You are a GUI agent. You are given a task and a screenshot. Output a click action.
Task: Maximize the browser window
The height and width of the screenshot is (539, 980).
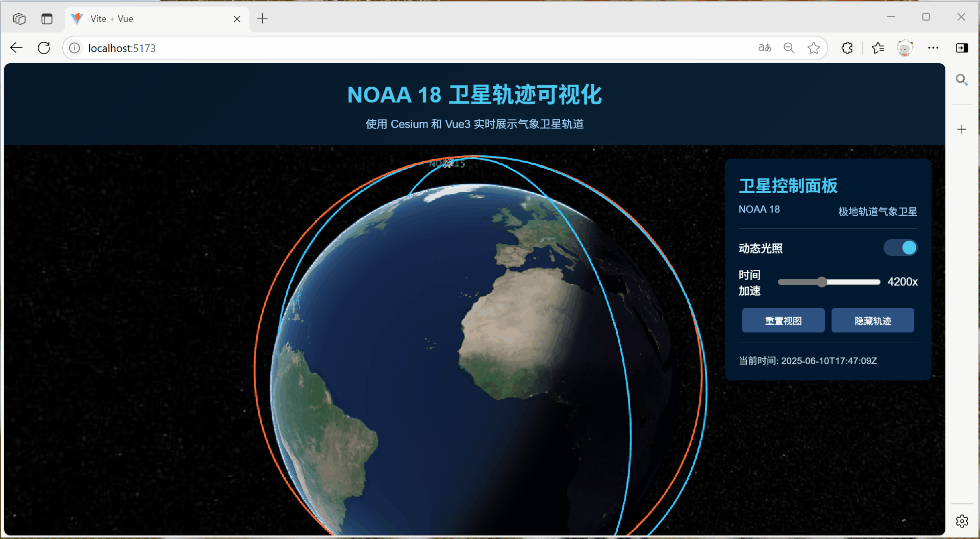926,17
